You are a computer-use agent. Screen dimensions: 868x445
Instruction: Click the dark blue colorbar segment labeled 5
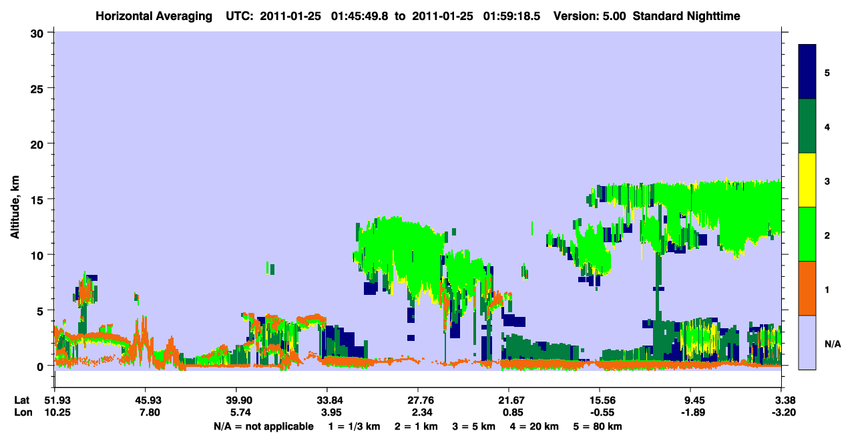(807, 72)
